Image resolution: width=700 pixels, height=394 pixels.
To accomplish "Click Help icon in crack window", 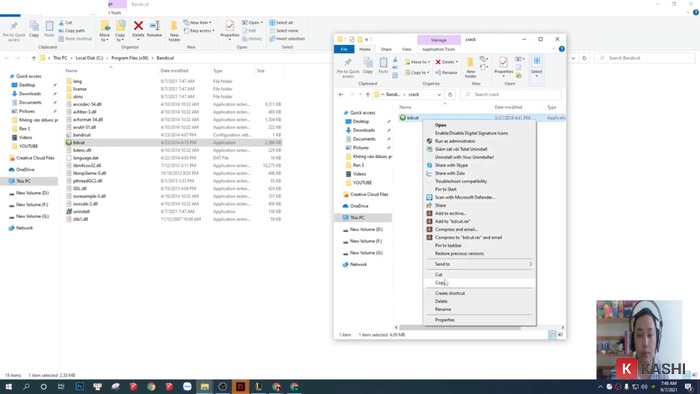I will click(x=562, y=49).
